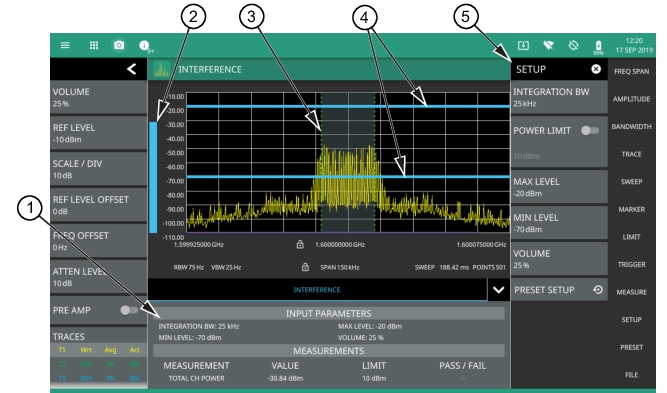This screenshot has height=393, width=667.
Task: Toggle the Pre Amp switch
Action: tap(129, 310)
